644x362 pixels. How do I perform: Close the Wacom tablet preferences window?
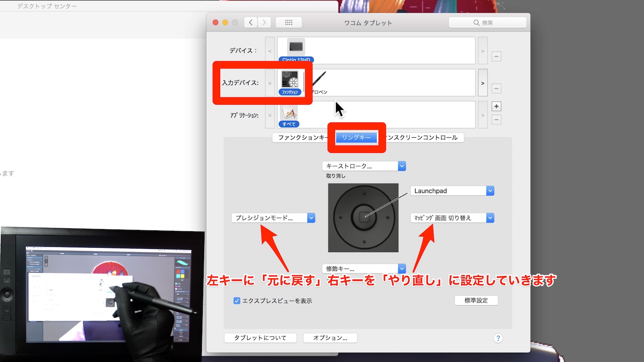pyautogui.click(x=215, y=23)
